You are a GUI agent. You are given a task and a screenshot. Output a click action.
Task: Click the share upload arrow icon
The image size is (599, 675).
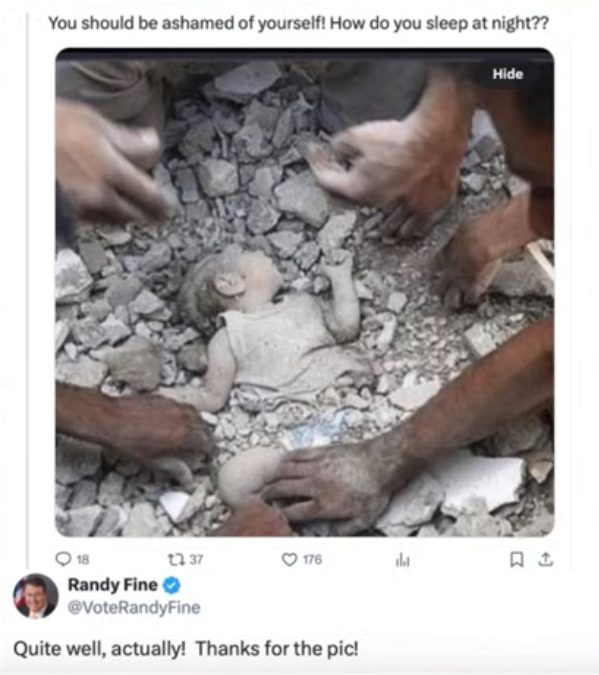pyautogui.click(x=546, y=559)
